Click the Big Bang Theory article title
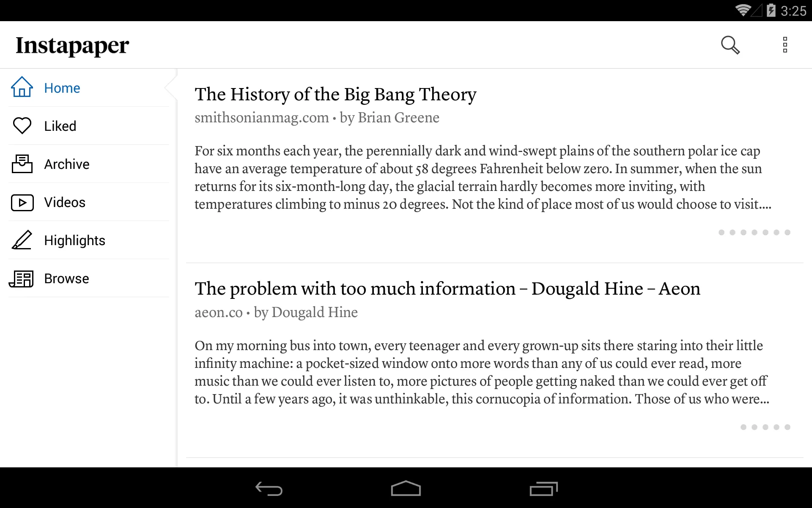 click(x=335, y=94)
